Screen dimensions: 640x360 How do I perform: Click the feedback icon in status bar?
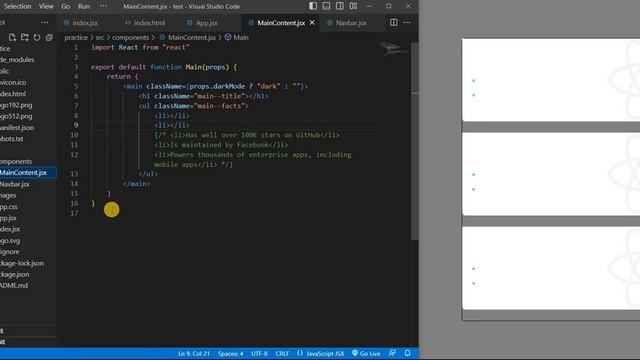pyautogui.click(x=392, y=353)
